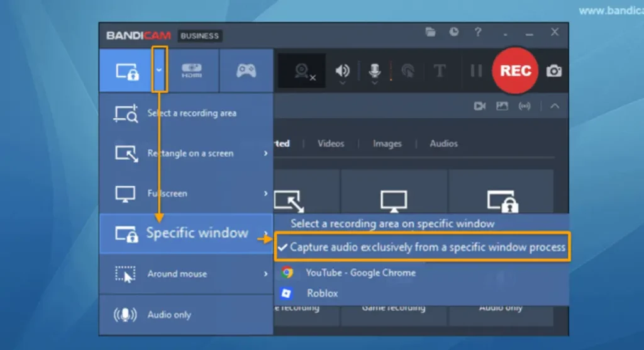This screenshot has width=644, height=350.
Task: Open the output folder icon
Action: coord(430,31)
